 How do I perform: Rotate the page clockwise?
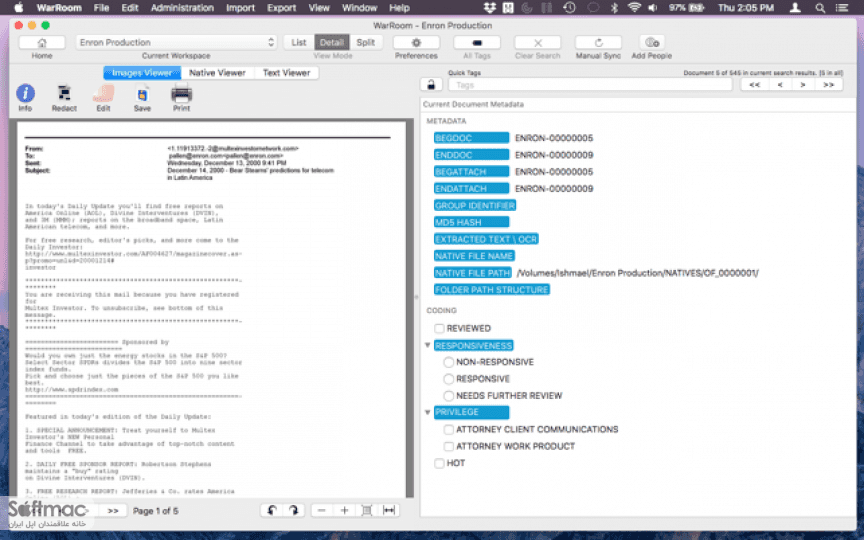[x=294, y=511]
